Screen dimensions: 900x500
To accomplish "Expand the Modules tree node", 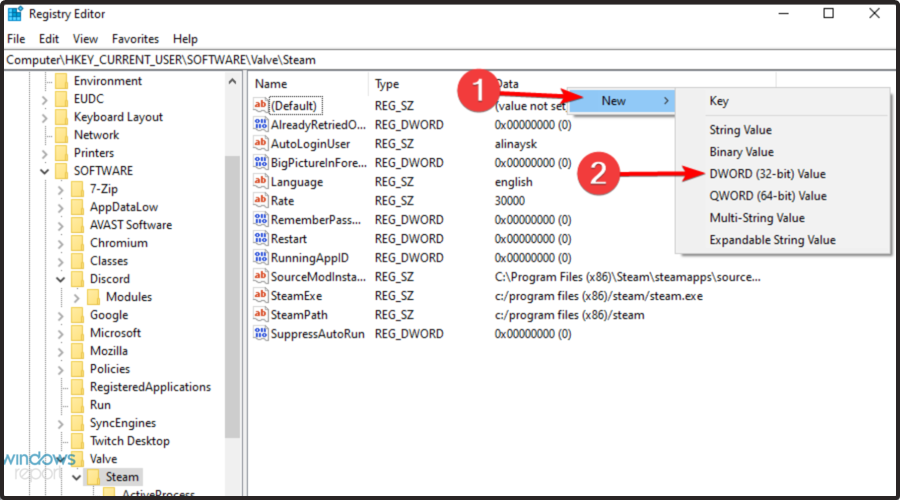I will (76, 298).
